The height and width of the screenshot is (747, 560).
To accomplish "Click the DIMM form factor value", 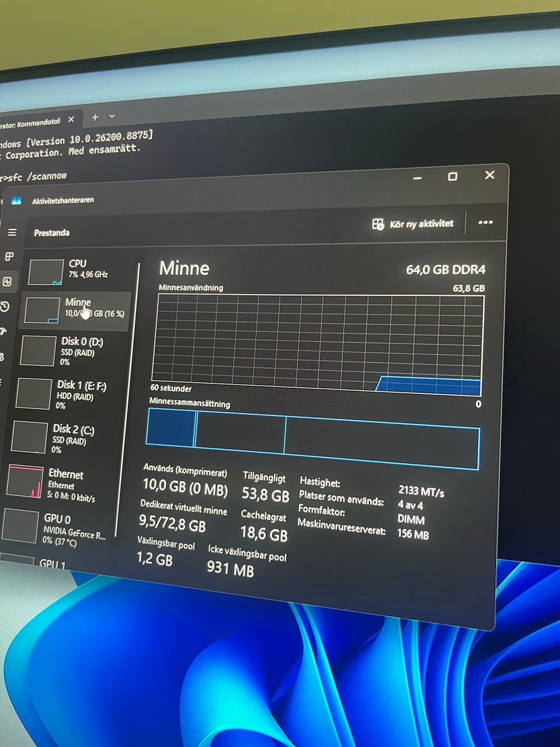I will point(411,519).
